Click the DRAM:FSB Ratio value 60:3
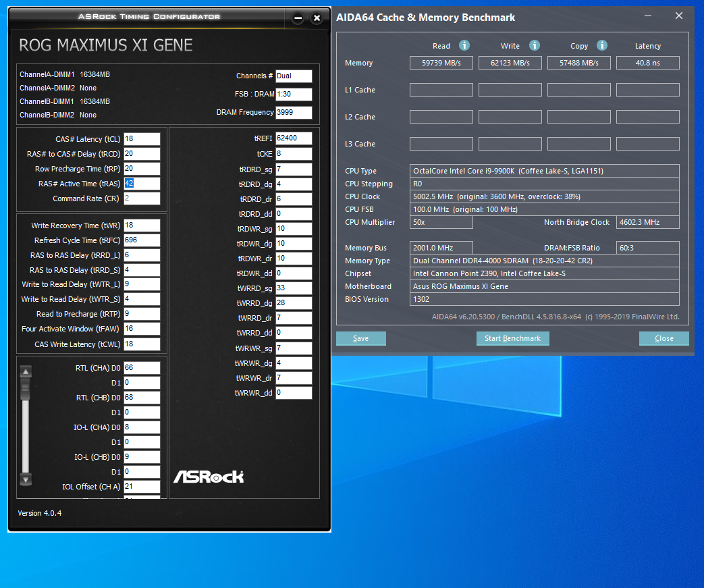The width and height of the screenshot is (704, 588). click(648, 248)
